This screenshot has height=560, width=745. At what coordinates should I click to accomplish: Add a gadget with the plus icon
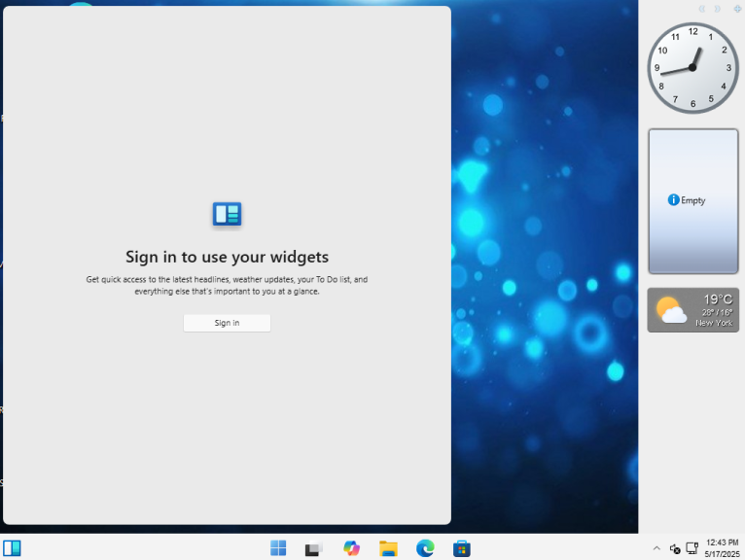coord(737,9)
